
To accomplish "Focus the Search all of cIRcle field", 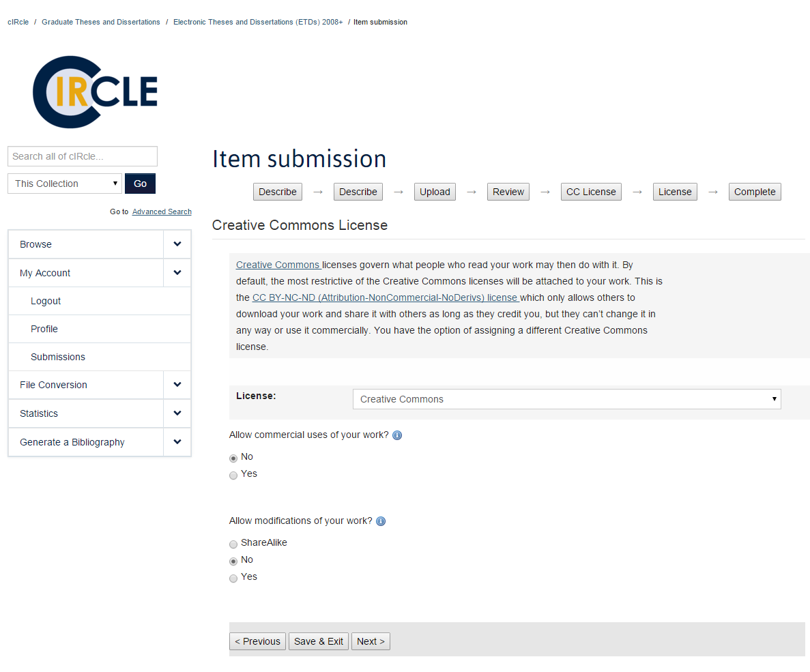I will (83, 156).
